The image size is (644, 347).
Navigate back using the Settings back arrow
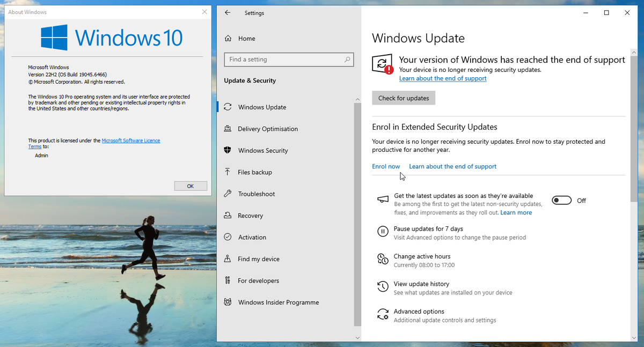227,12
